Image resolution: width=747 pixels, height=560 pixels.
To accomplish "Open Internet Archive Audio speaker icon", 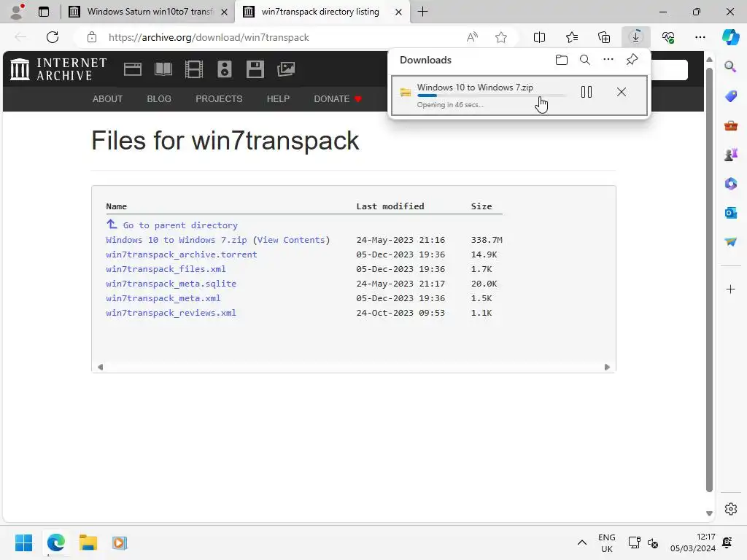I will pyautogui.click(x=225, y=69).
